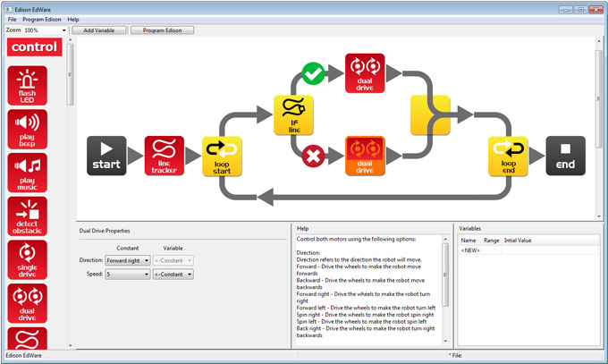
Task: Select the loop start block
Action: (222, 156)
